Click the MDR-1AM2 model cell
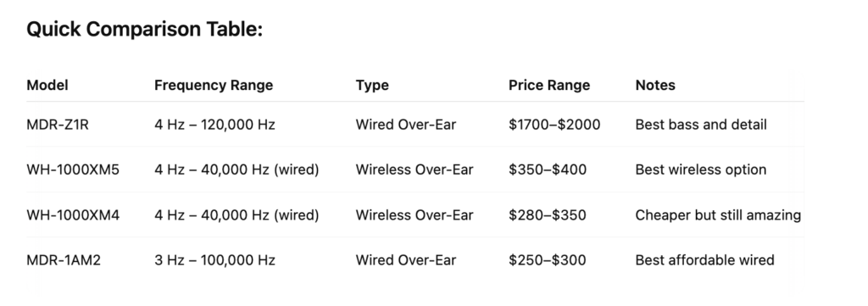The width and height of the screenshot is (868, 306). point(64,260)
